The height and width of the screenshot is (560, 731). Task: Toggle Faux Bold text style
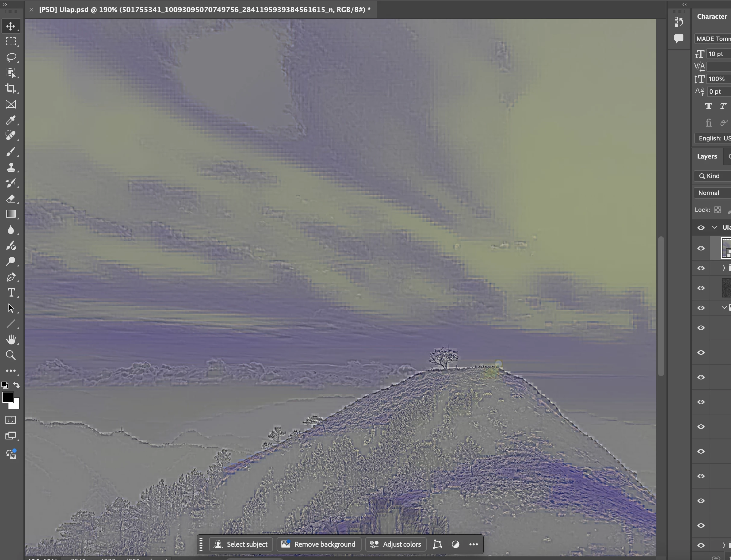click(x=708, y=106)
